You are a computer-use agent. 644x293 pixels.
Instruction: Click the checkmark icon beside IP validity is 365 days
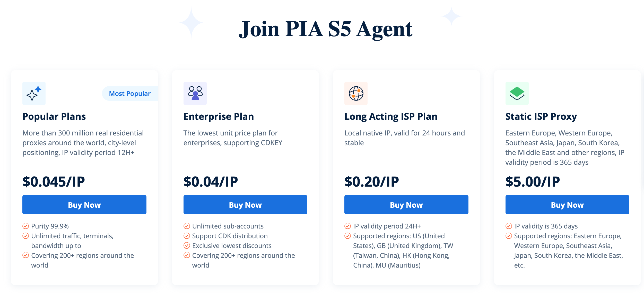pos(509,226)
